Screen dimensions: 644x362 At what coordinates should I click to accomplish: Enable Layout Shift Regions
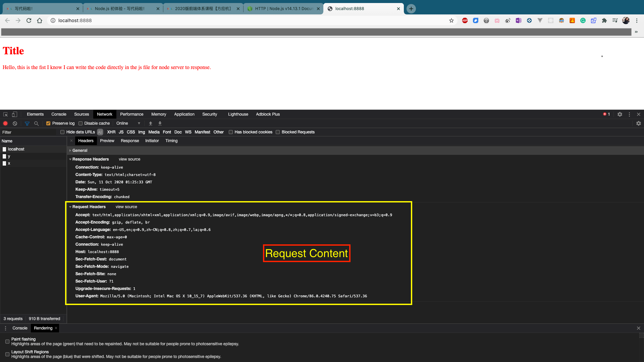point(7,354)
